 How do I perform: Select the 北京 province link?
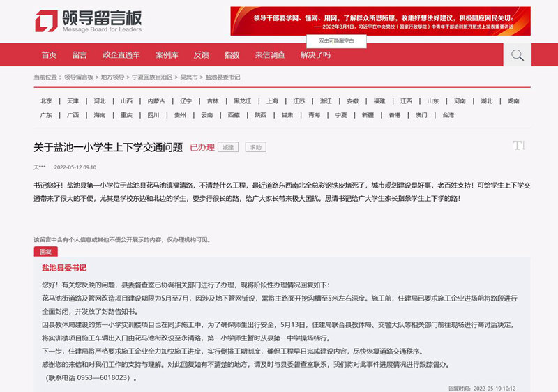(x=46, y=101)
